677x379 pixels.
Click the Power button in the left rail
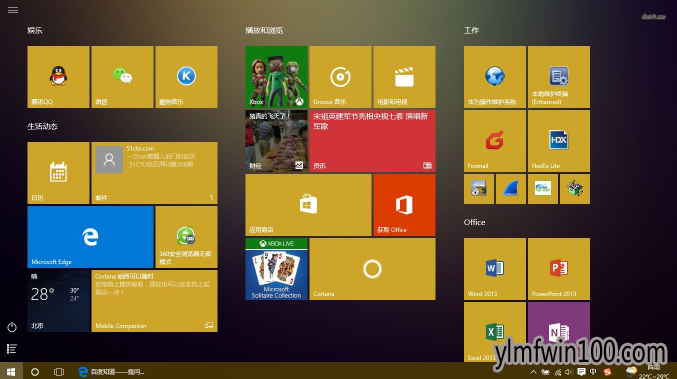tap(12, 327)
